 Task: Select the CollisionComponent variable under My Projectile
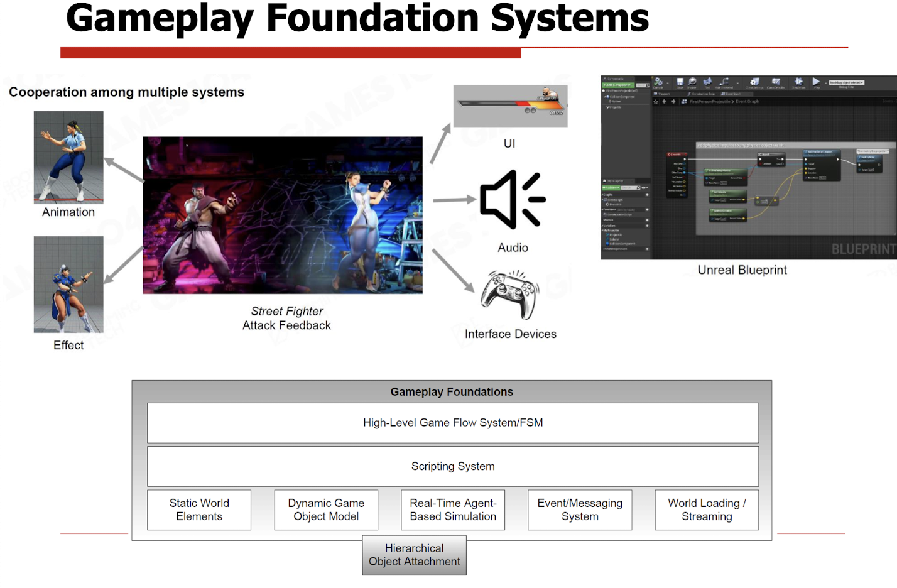621,244
